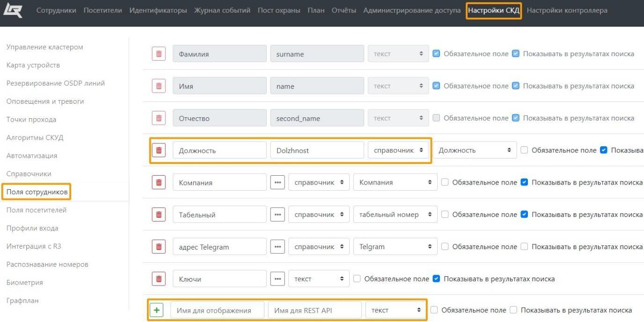Open Биометрия settings in sidebar

point(25,282)
